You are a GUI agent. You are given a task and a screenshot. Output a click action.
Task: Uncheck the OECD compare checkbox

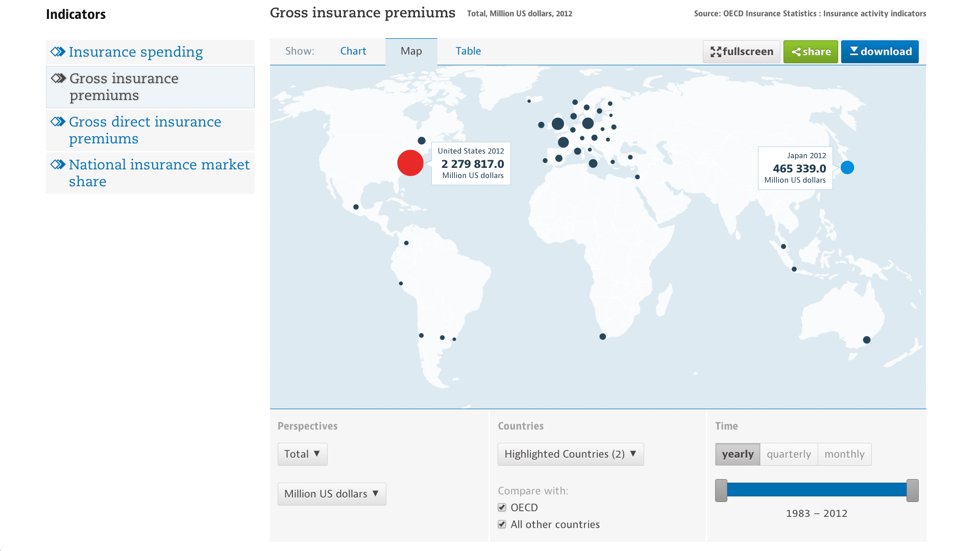[x=502, y=508]
